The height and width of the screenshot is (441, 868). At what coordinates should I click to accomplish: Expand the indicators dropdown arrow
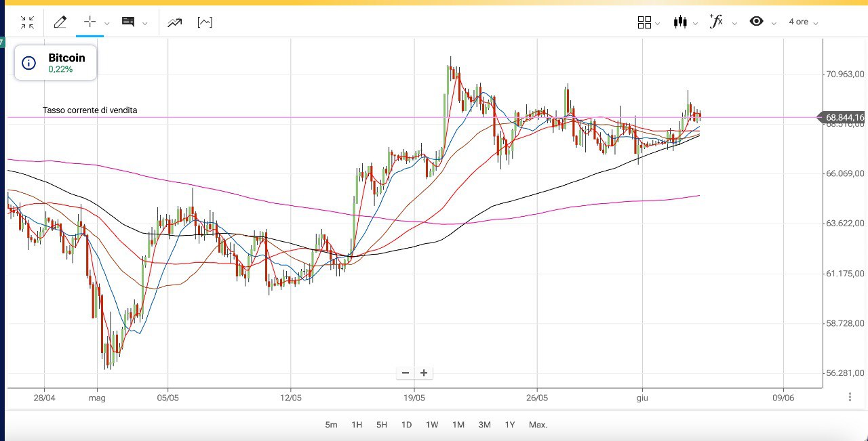coord(734,24)
